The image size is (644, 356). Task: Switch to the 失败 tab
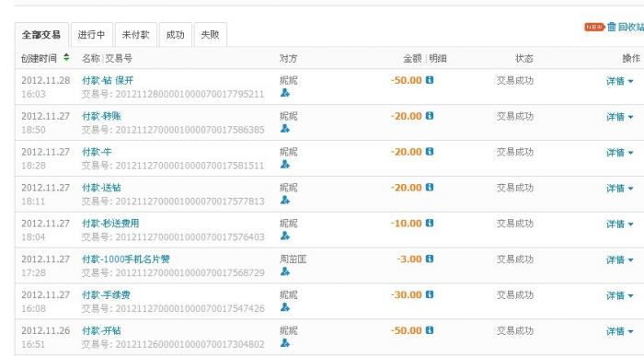tap(210, 35)
